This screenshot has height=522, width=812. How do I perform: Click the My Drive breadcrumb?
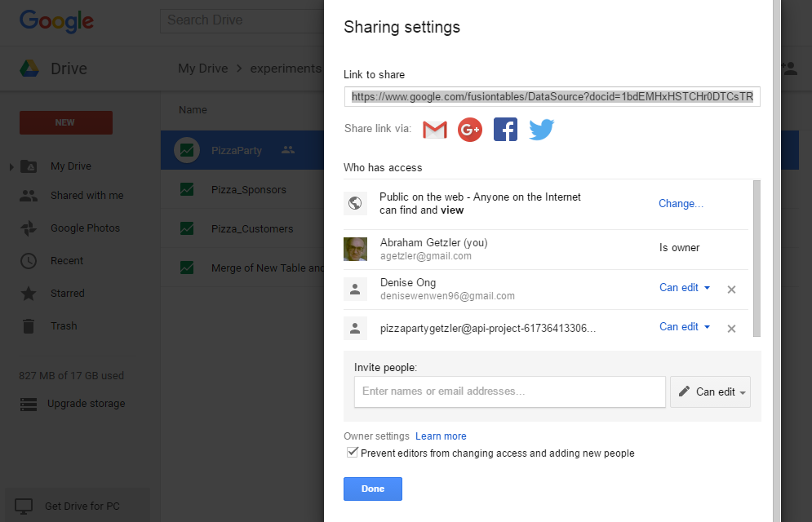(x=203, y=69)
